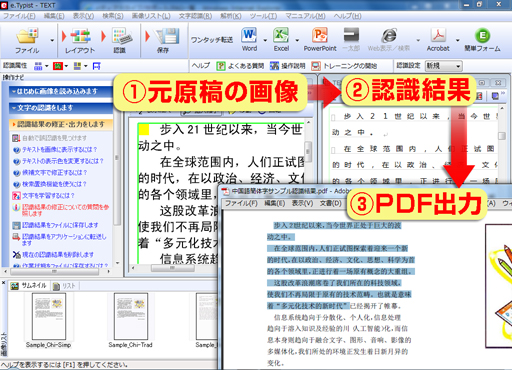This screenshot has height=370, width=512.
Task: Run the レイアウト layout analysis tool
Action: [x=80, y=36]
